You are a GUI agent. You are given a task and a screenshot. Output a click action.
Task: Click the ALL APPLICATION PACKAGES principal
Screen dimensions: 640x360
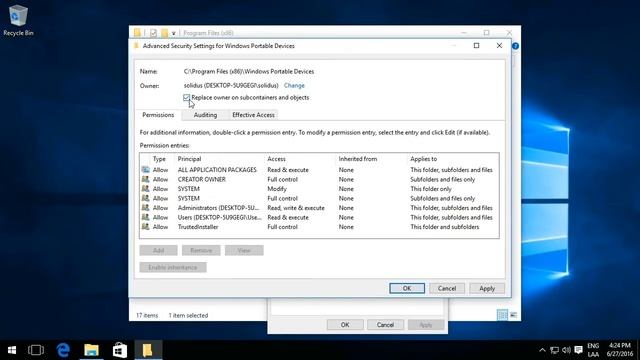pyautogui.click(x=217, y=170)
